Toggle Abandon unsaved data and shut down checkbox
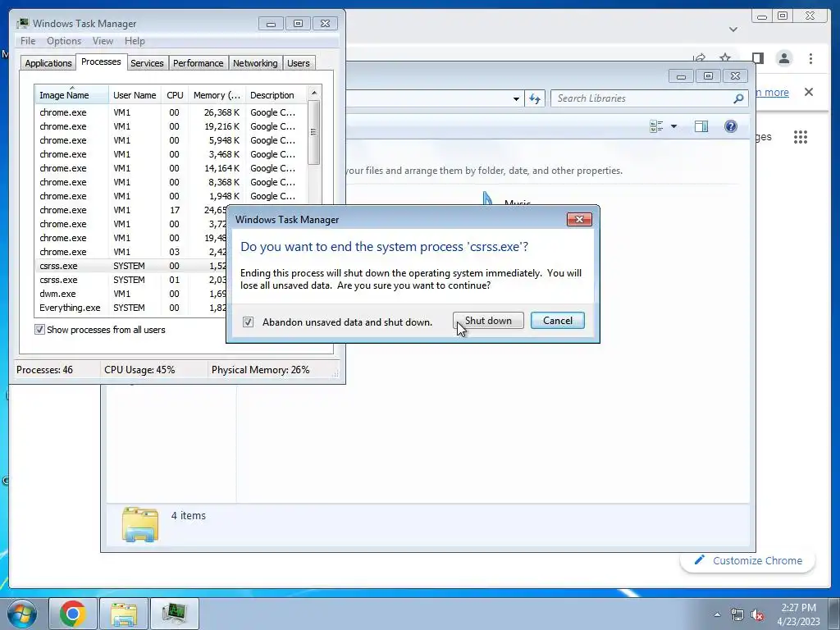 (248, 322)
